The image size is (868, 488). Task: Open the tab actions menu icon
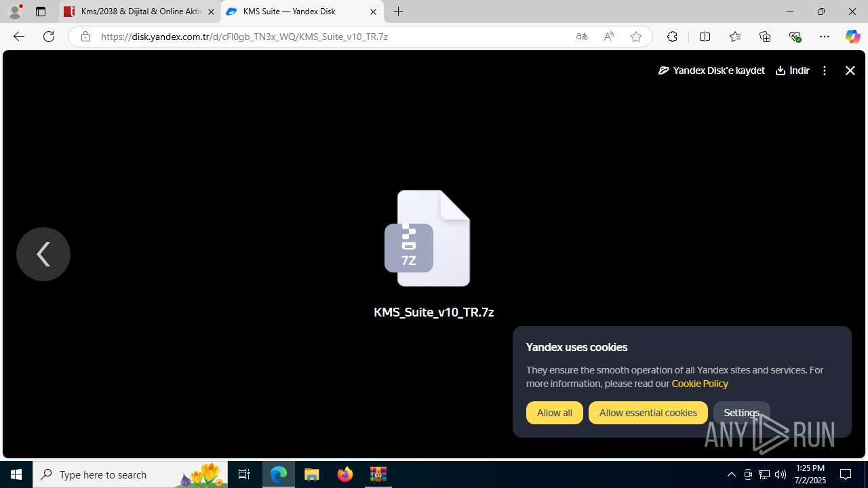pos(41,12)
